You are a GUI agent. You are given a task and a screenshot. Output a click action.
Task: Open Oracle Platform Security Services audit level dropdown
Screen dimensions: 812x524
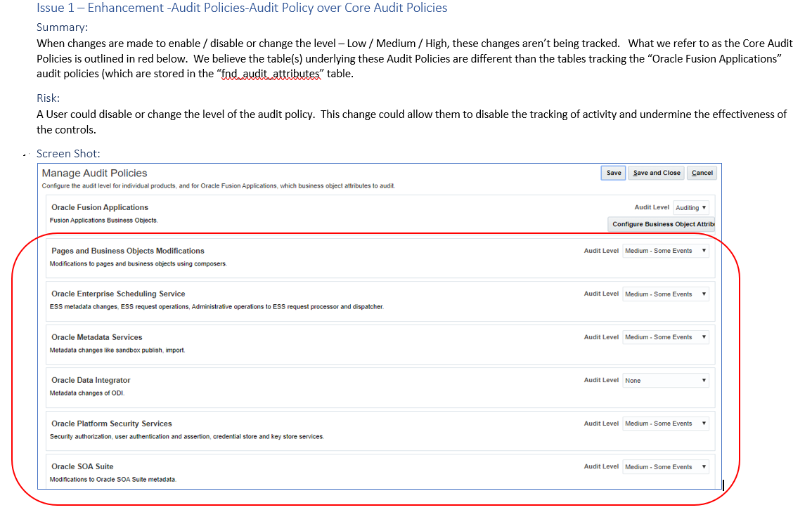click(x=666, y=424)
